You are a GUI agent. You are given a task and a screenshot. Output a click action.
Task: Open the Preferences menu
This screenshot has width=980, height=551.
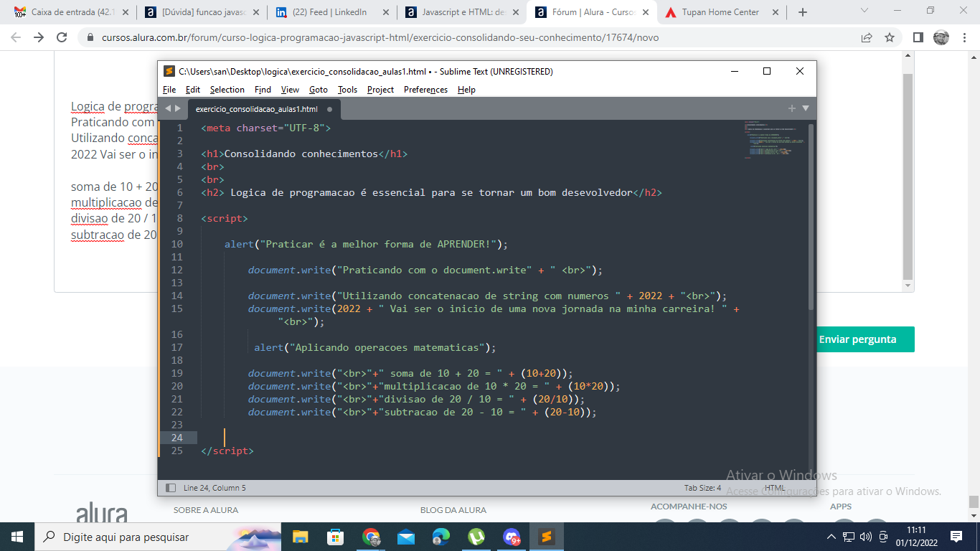pyautogui.click(x=425, y=90)
